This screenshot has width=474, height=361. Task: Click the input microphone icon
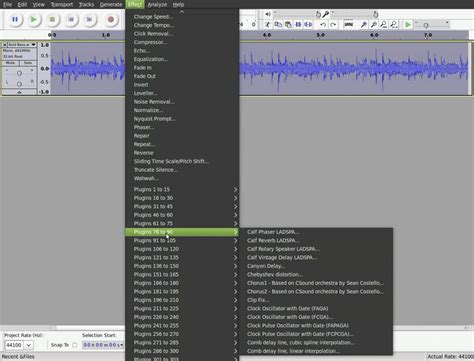pyautogui.click(x=326, y=14)
